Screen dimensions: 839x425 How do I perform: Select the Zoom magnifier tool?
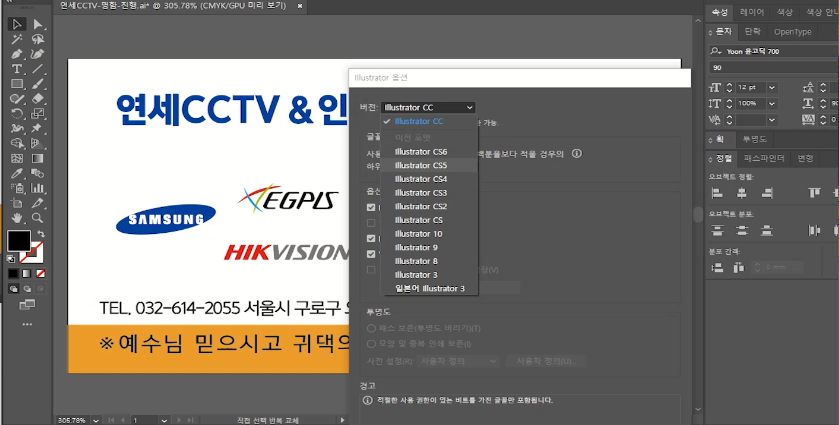pyautogui.click(x=37, y=218)
